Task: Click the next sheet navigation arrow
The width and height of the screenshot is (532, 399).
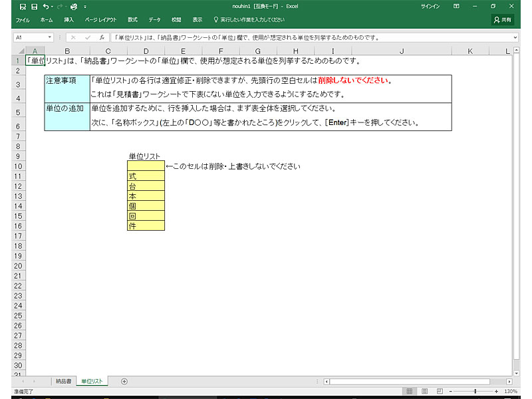Action: tap(34, 381)
